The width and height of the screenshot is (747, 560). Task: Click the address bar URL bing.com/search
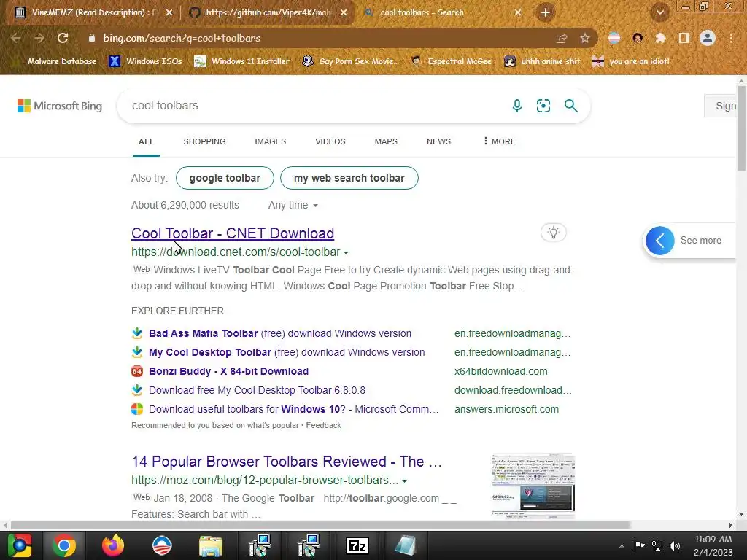coord(182,38)
